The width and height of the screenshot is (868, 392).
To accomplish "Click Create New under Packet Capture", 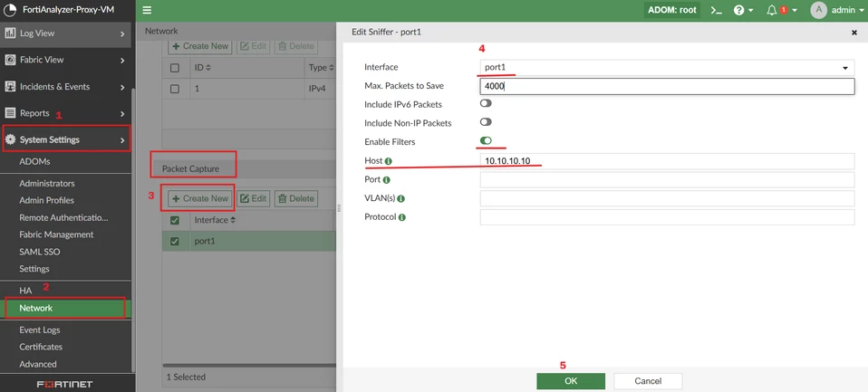I will pos(199,198).
